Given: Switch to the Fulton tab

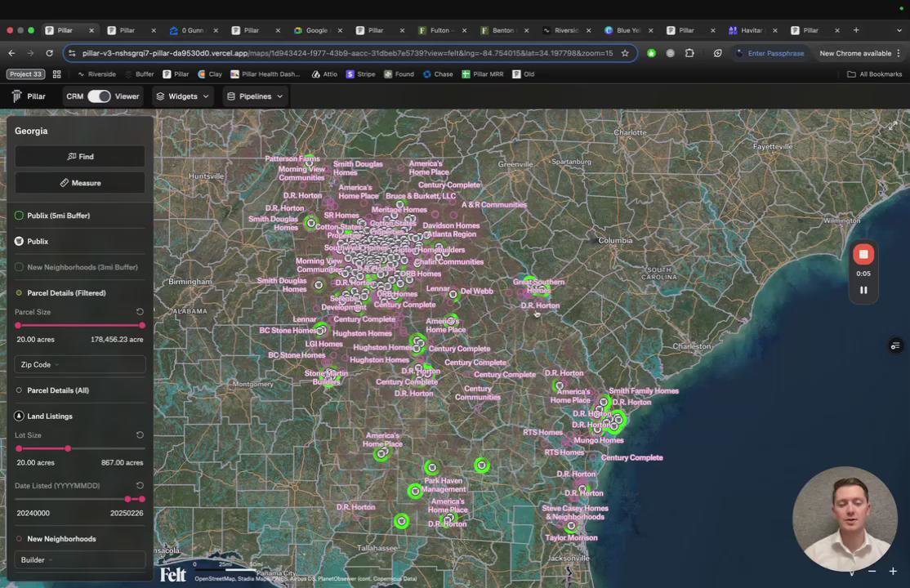Looking at the screenshot, I should (439, 30).
